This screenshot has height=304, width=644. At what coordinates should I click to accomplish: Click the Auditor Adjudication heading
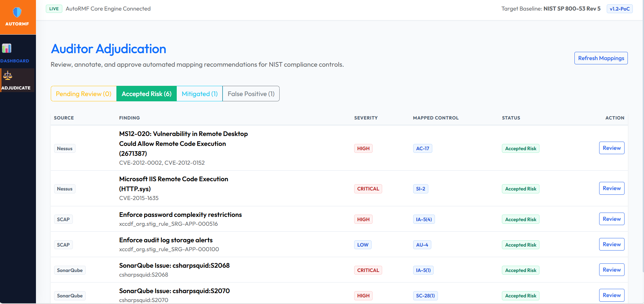click(x=108, y=49)
